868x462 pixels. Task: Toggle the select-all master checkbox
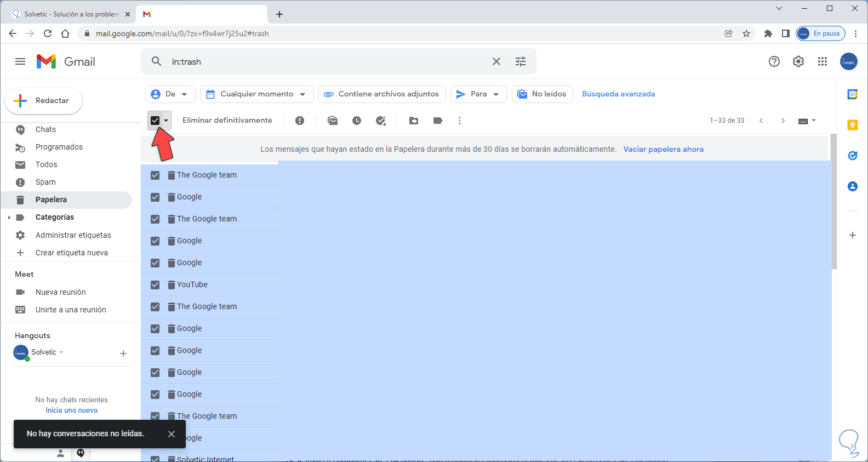pyautogui.click(x=155, y=121)
